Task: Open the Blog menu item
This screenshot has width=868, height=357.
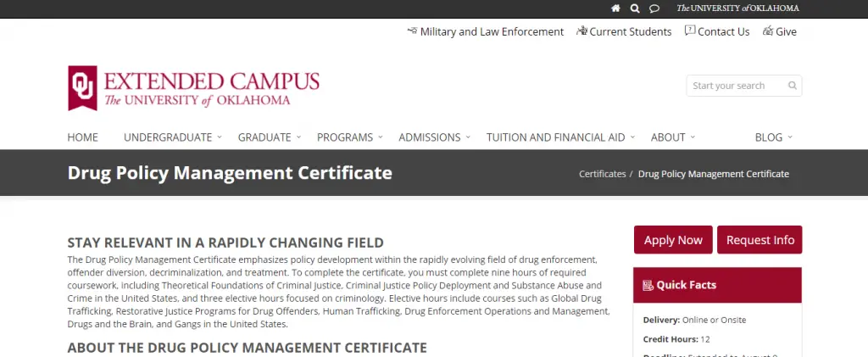Action: click(773, 137)
